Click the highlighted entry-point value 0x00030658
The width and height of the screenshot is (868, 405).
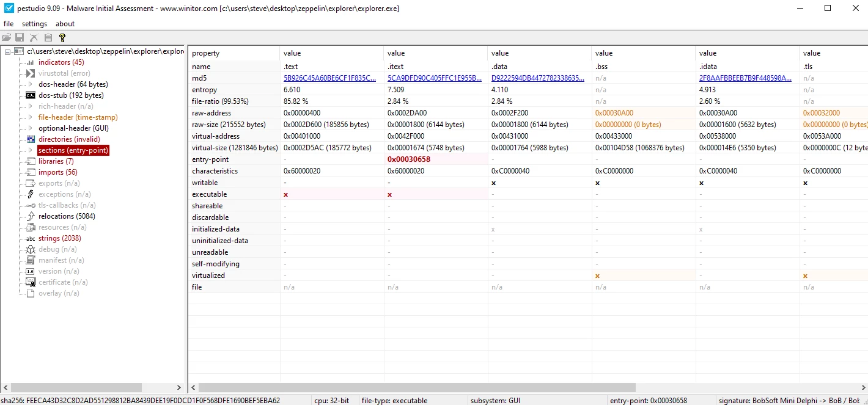pyautogui.click(x=408, y=159)
